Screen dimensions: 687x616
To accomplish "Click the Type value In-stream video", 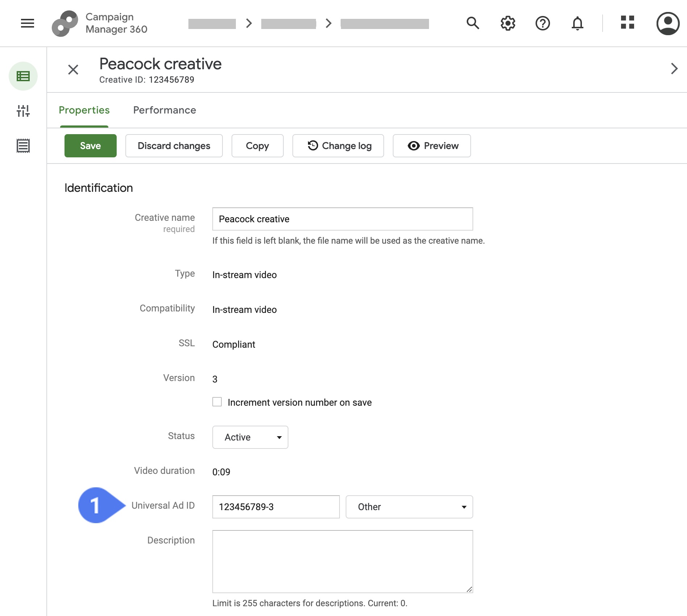I will (245, 275).
